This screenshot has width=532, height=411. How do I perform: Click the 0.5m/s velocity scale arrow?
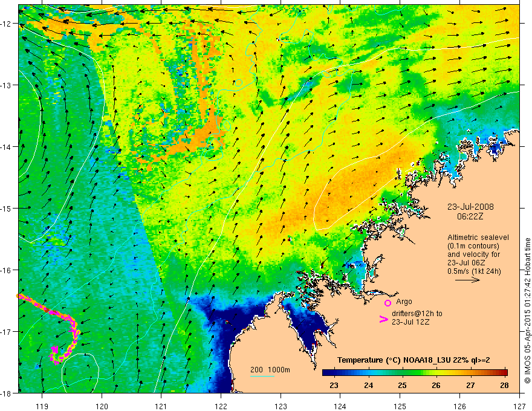(x=467, y=280)
